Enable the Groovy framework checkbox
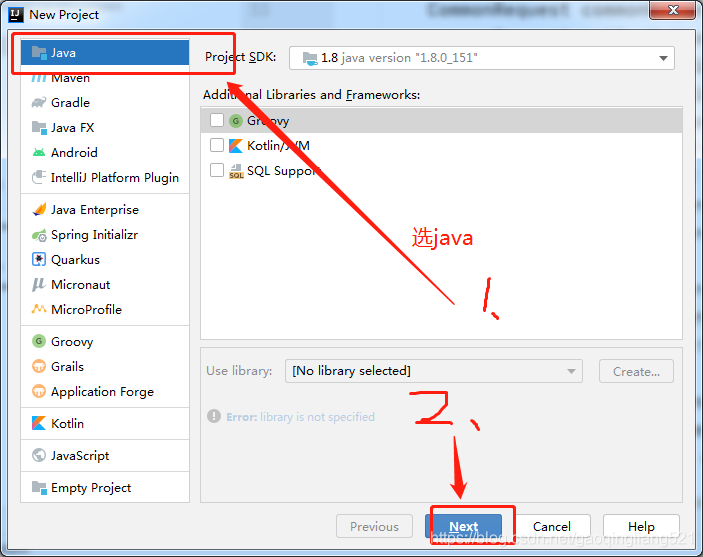This screenshot has width=703, height=557. click(217, 120)
